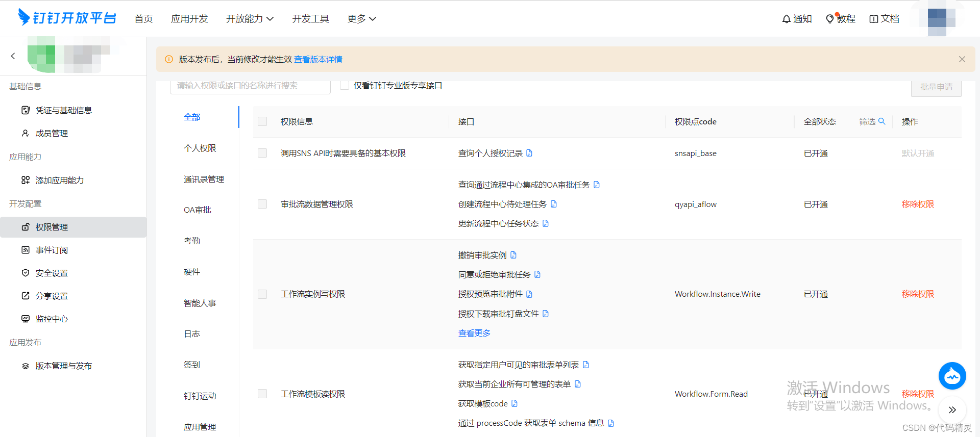This screenshot has height=437, width=980.
Task: Open the 首页 nav item
Action: pyautogui.click(x=143, y=19)
